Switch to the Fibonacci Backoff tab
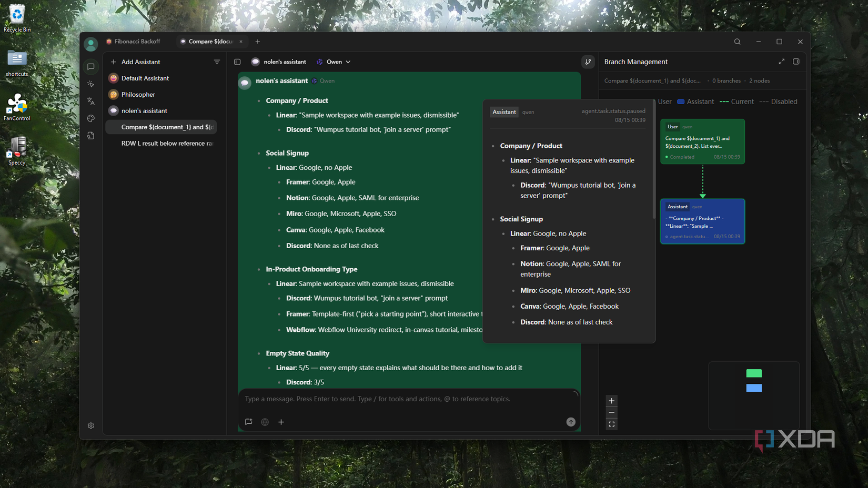This screenshot has width=868, height=488. (x=133, y=42)
